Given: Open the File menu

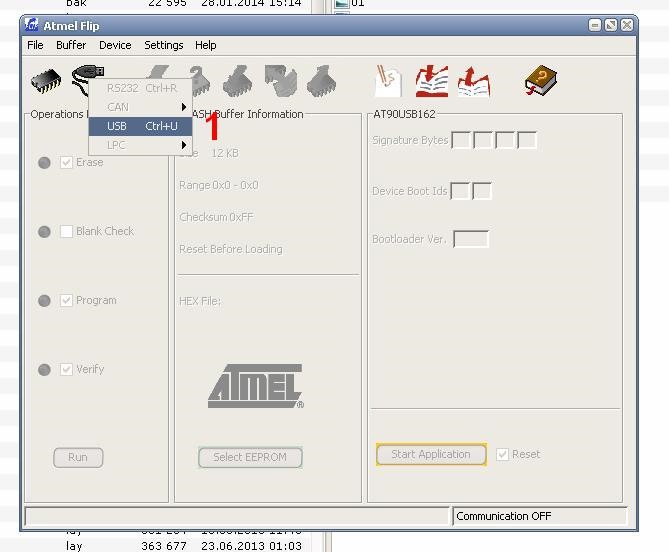Looking at the screenshot, I should 35,45.
